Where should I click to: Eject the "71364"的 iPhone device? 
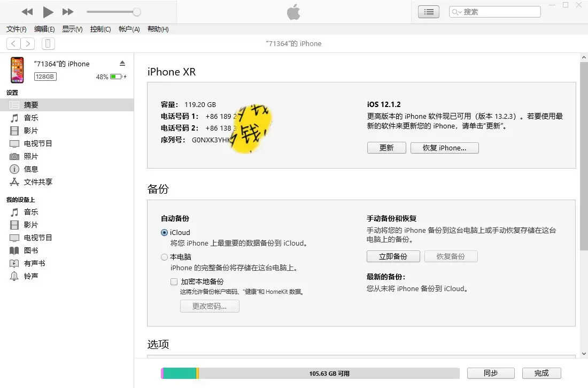122,63
